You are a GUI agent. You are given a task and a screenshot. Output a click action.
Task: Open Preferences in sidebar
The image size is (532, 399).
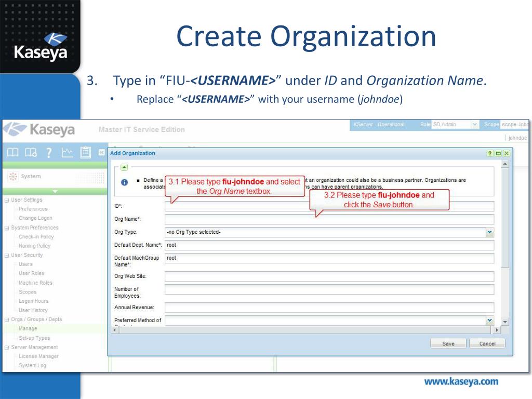[33, 209]
